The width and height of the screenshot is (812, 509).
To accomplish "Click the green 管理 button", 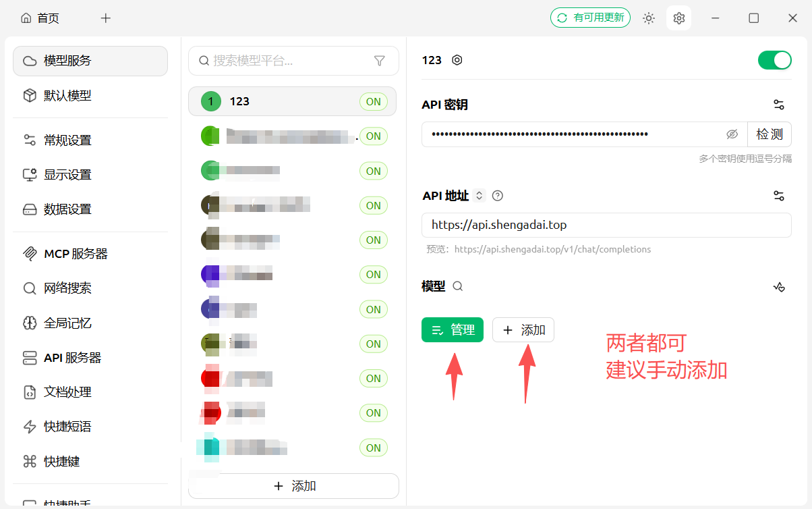I will (453, 330).
